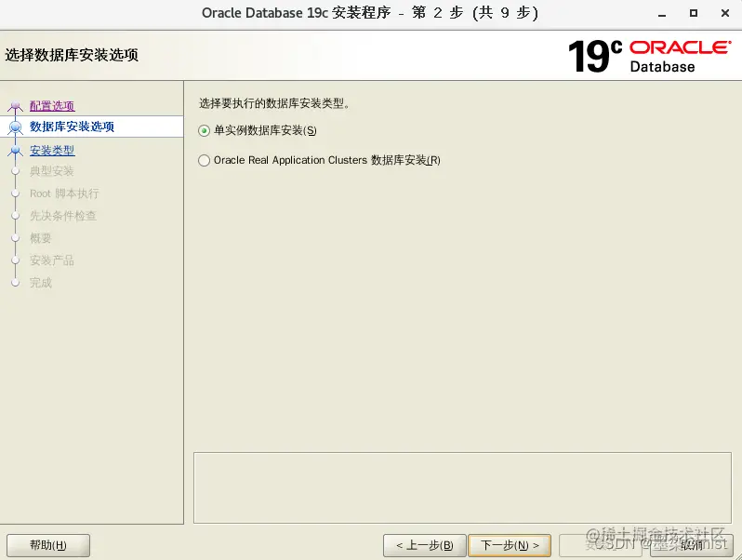Click the empty message box at bottom

462,487
